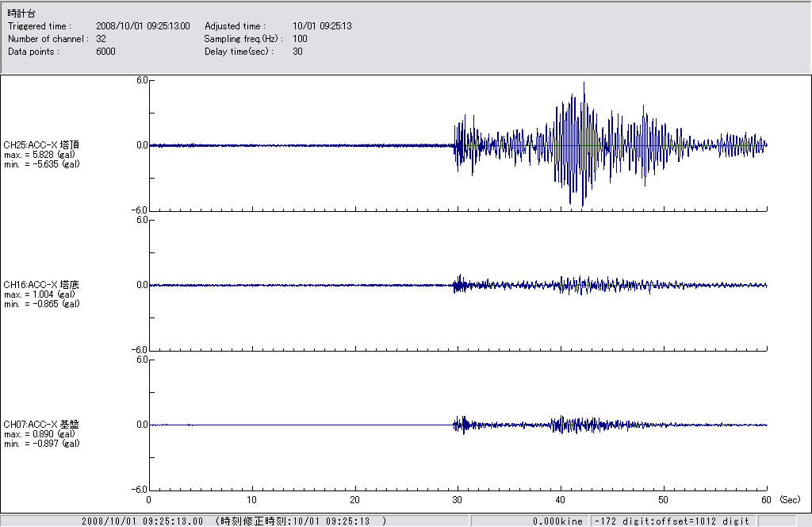Click the Number of channel value 32

(101, 39)
